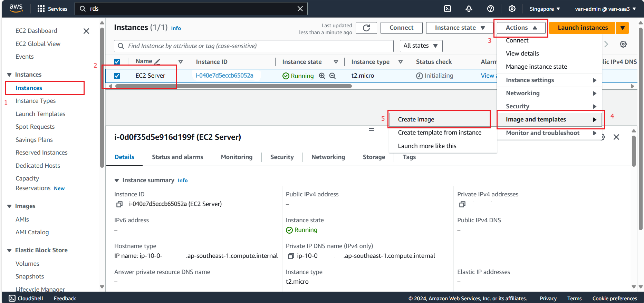Zoom in on Running instance state

click(322, 76)
